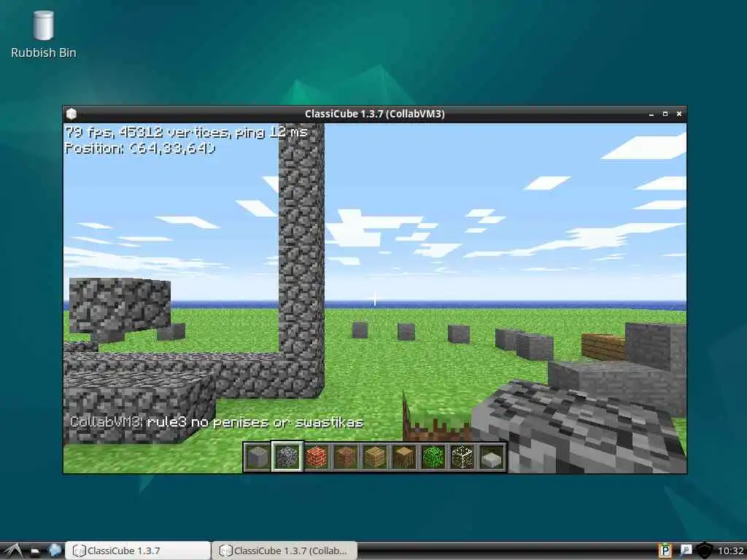Minimize the ClassiCube game window
This screenshot has width=747, height=560.
click(x=651, y=114)
